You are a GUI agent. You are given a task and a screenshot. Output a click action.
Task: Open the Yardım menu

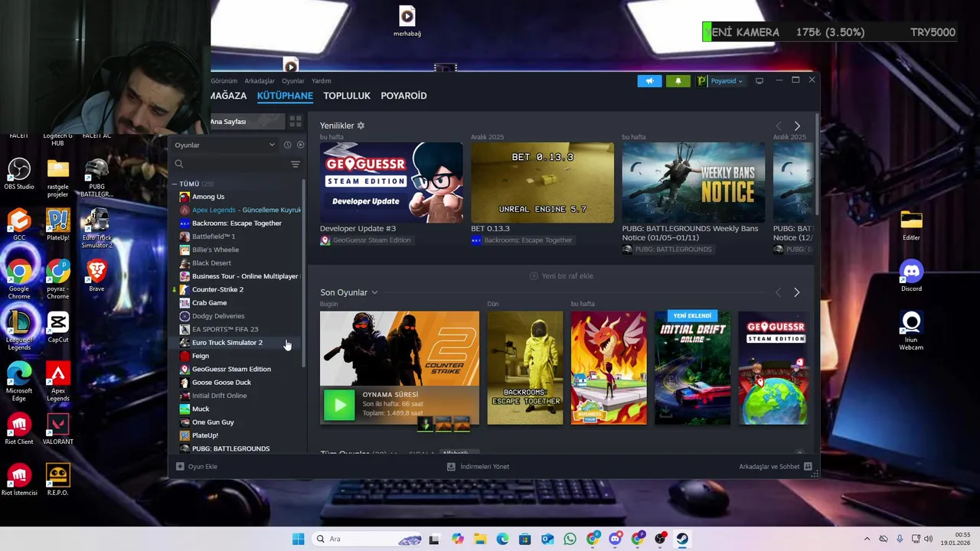(x=322, y=80)
